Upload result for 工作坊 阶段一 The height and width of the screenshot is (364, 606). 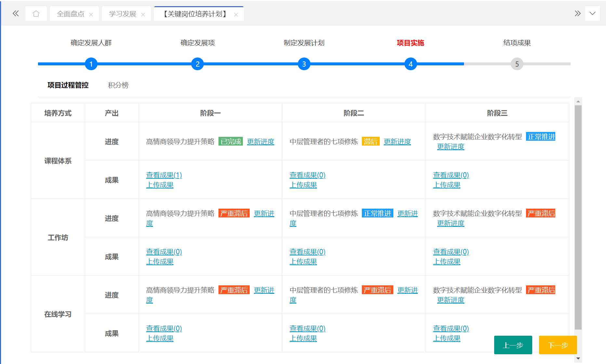160,262
